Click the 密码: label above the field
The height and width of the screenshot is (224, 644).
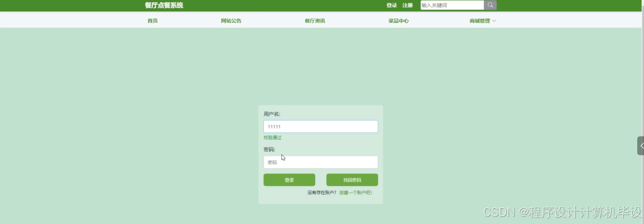[x=269, y=149]
